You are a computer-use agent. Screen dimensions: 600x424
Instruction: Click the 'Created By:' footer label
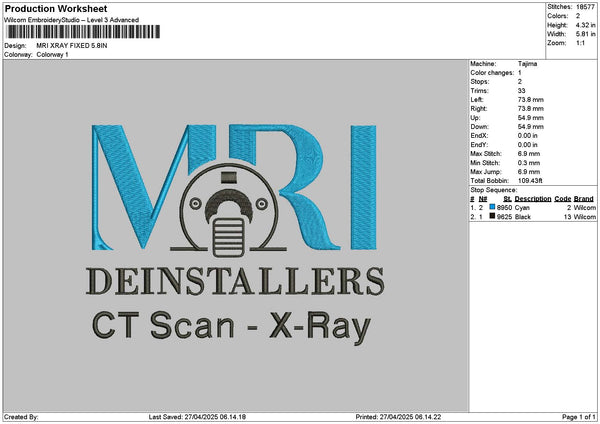(21, 417)
